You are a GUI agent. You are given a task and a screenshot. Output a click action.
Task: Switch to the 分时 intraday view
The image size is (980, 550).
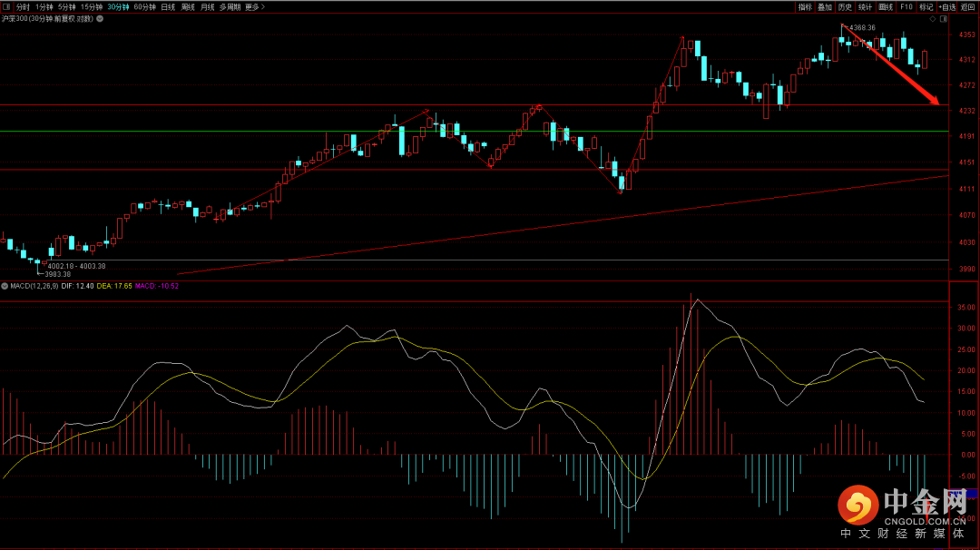(x=23, y=6)
